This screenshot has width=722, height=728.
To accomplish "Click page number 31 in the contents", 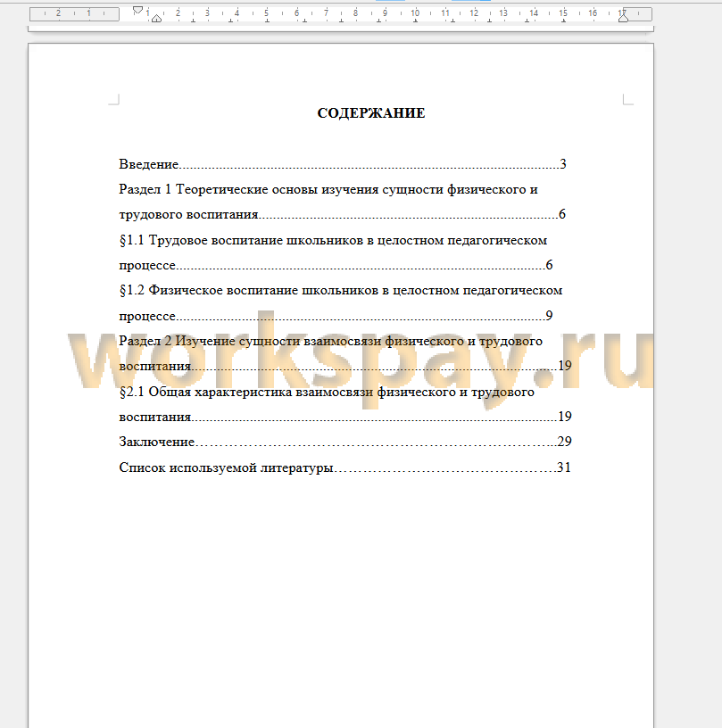I will [x=564, y=467].
